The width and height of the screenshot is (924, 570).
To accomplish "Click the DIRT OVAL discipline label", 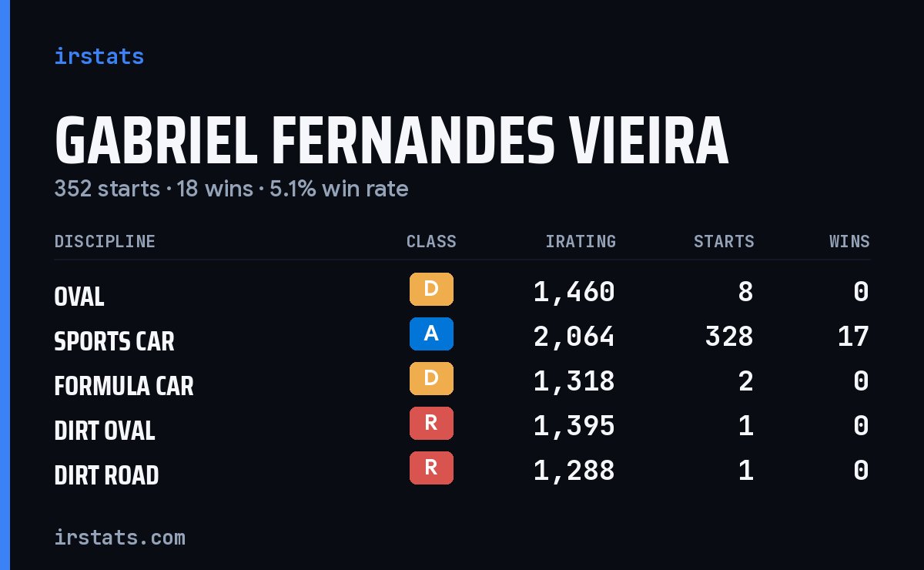I will [x=105, y=431].
